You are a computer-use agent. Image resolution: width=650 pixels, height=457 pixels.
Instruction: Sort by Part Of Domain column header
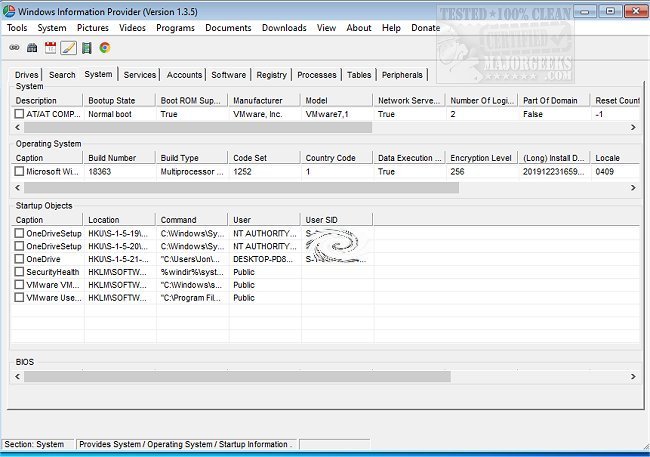pos(554,100)
